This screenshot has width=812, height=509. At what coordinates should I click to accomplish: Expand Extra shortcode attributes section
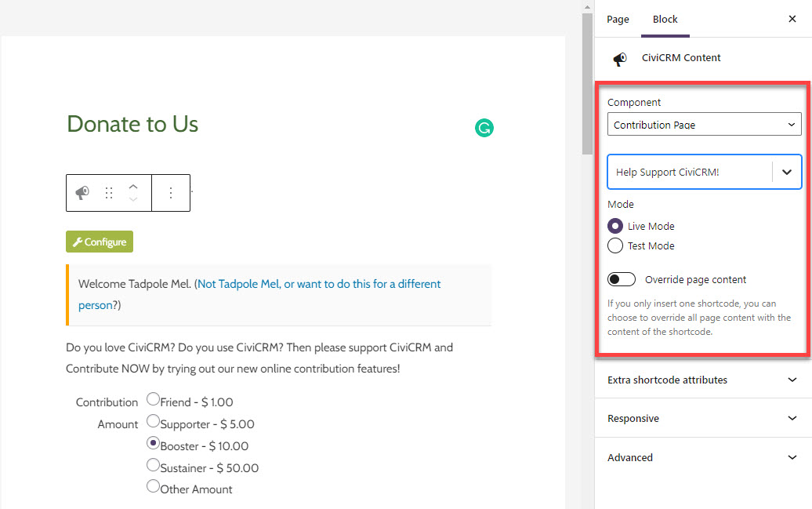703,380
